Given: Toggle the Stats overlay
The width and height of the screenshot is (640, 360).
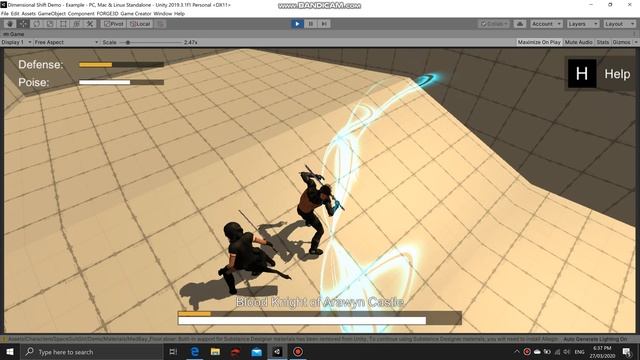Looking at the screenshot, I should [x=602, y=42].
